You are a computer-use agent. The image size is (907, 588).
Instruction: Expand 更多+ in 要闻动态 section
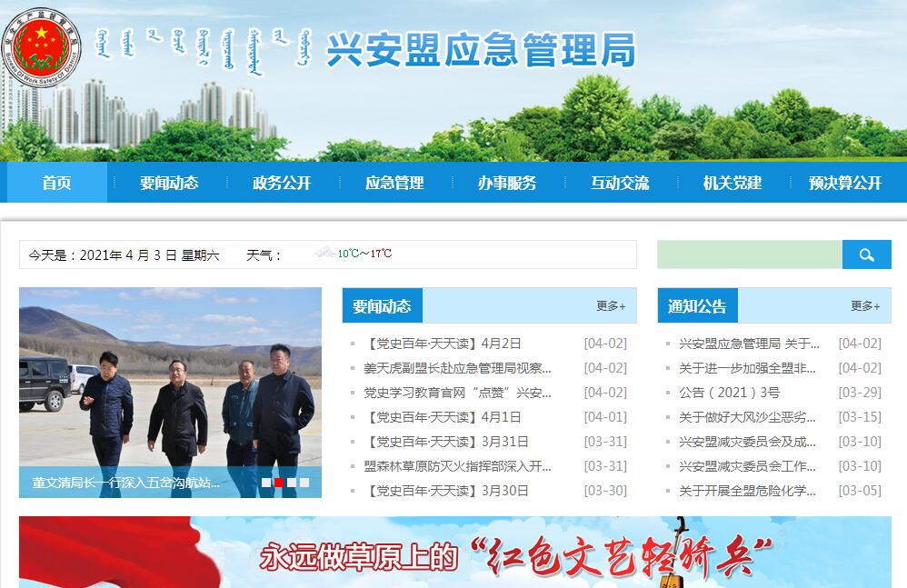point(611,306)
